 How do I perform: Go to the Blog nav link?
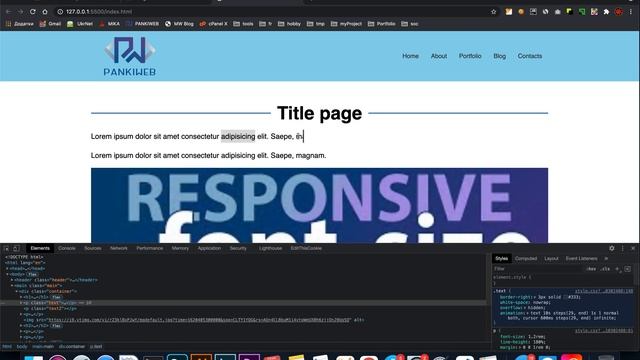[x=499, y=56]
